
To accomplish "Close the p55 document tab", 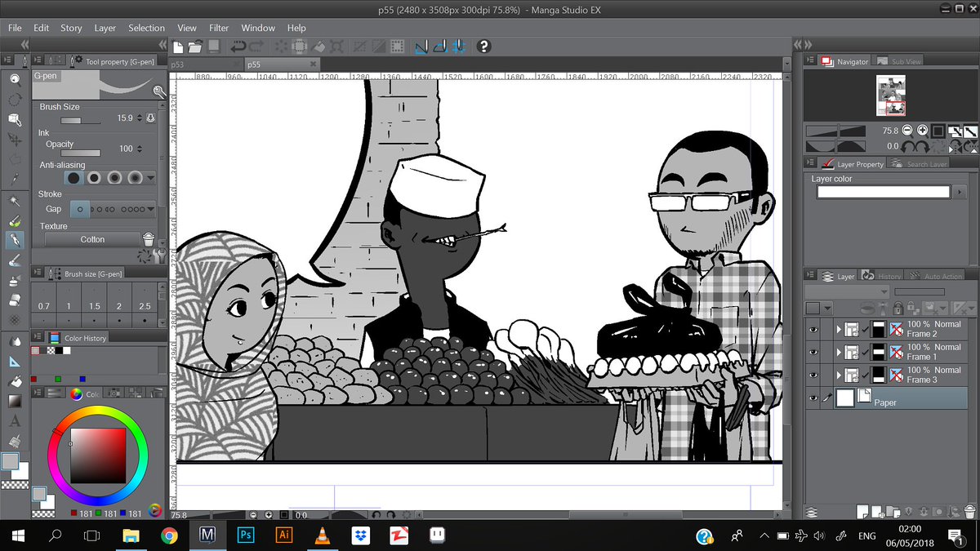I will 313,64.
